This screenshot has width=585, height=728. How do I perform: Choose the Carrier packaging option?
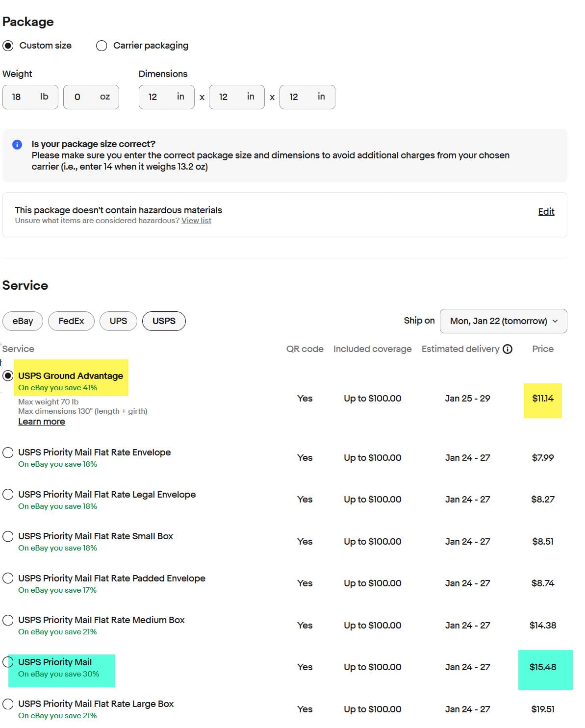tap(102, 46)
